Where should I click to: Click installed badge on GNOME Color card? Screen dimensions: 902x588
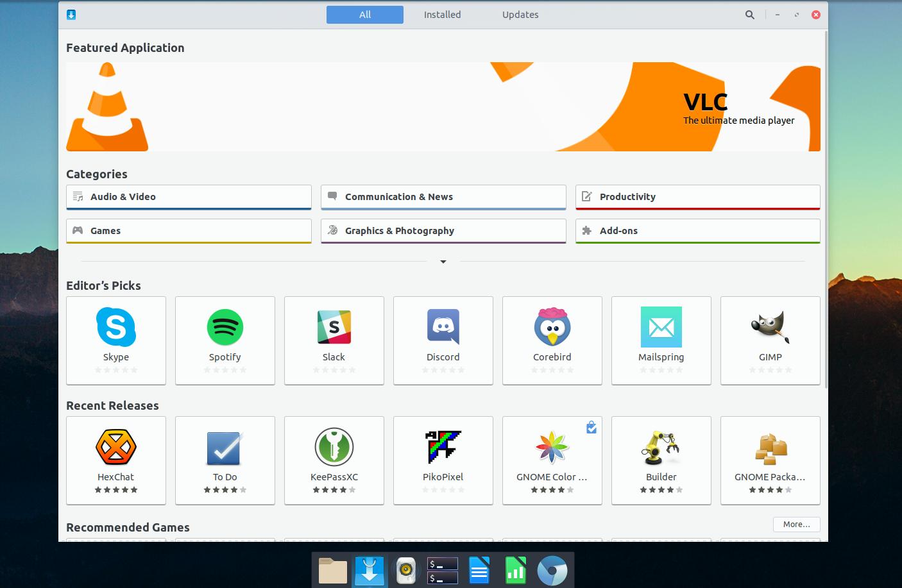(591, 427)
